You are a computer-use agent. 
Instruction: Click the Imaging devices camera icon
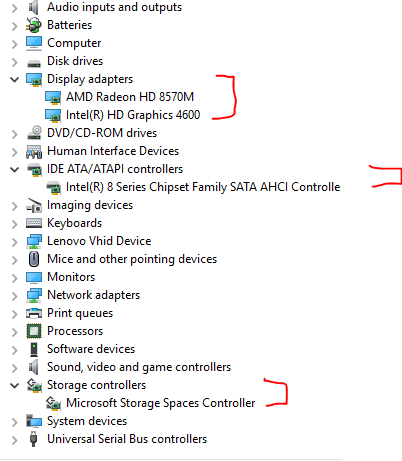(x=34, y=205)
